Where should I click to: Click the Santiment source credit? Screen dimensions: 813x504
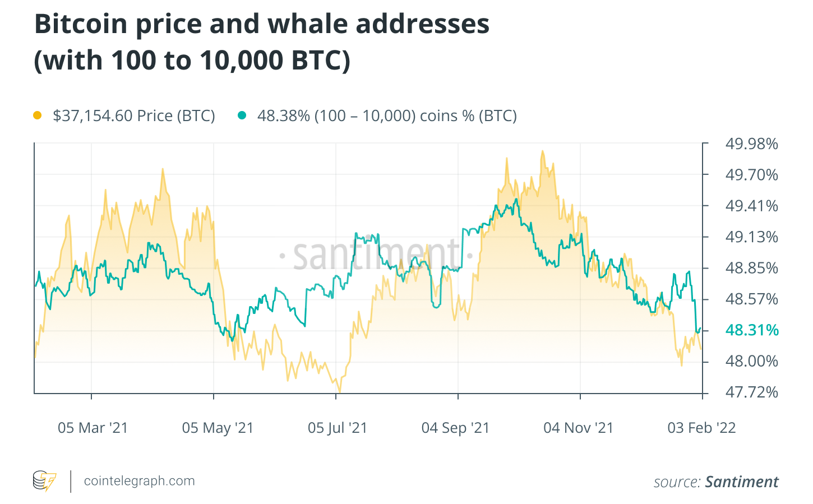pyautogui.click(x=741, y=482)
